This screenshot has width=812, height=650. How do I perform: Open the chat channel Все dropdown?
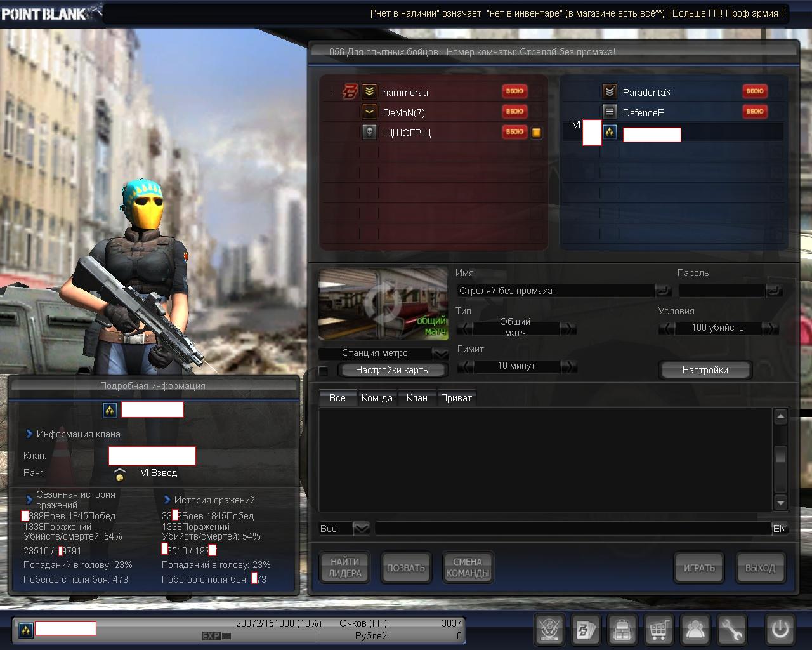(361, 528)
